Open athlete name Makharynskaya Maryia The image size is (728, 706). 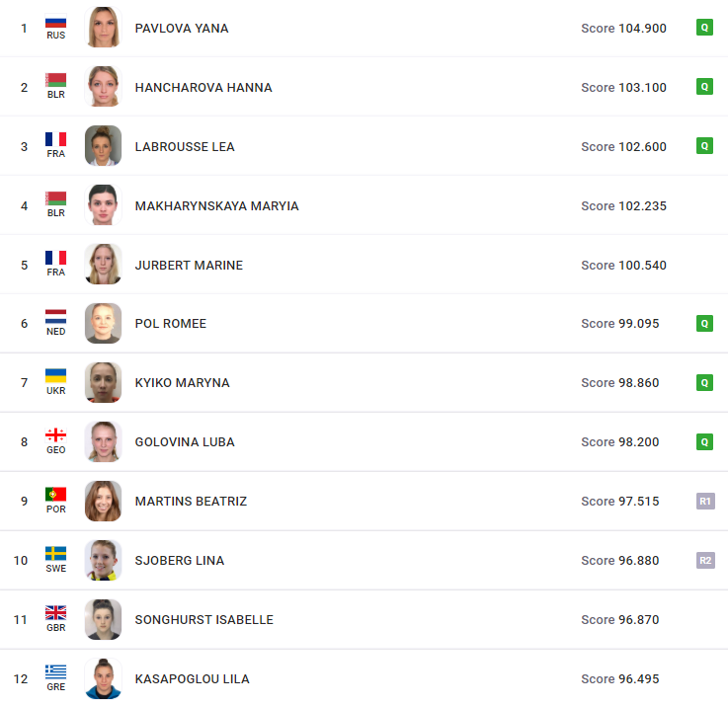click(x=217, y=205)
